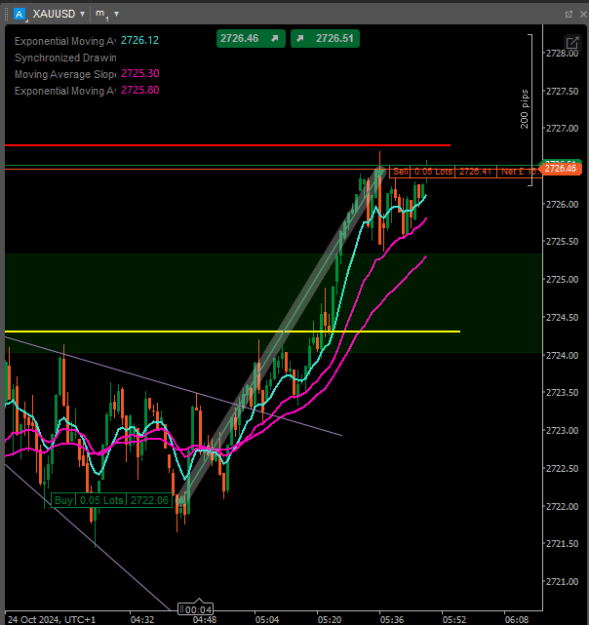
Task: Open the XAUUSD symbol dropdown
Action: [82, 14]
